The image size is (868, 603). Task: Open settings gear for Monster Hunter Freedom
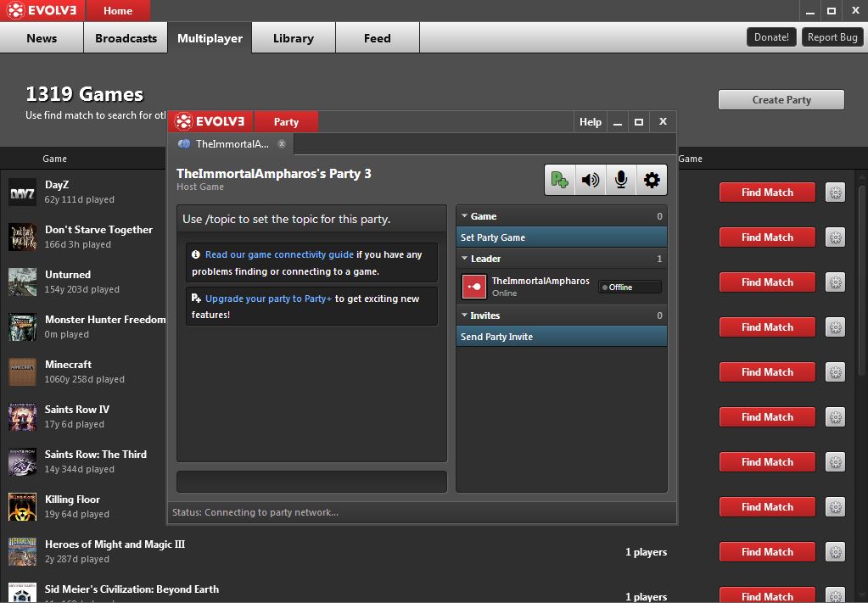tap(836, 327)
